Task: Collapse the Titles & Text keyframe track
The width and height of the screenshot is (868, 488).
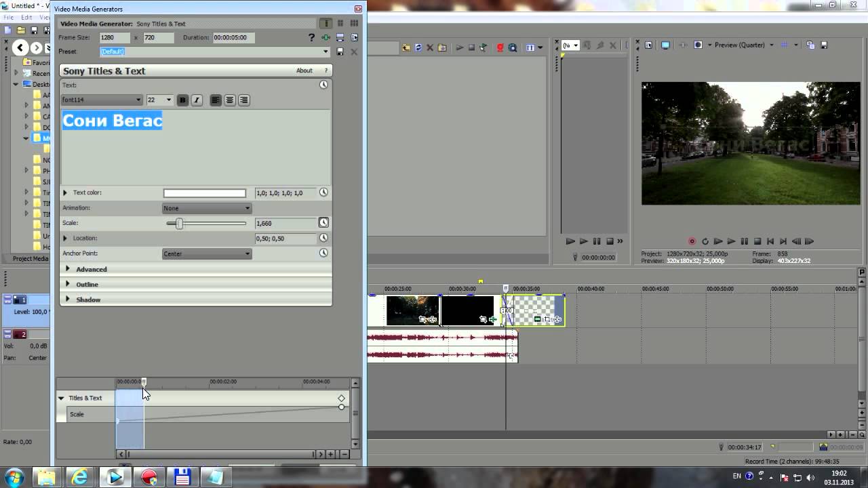Action: (x=61, y=398)
